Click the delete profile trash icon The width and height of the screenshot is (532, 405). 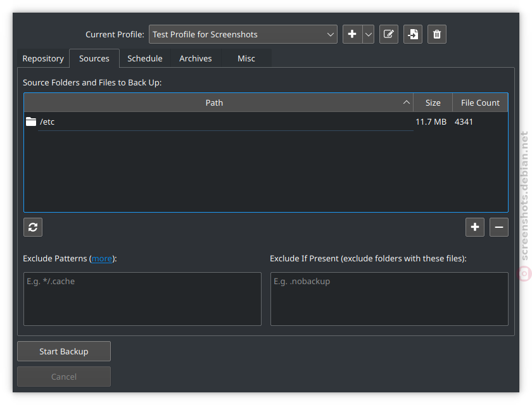point(437,34)
